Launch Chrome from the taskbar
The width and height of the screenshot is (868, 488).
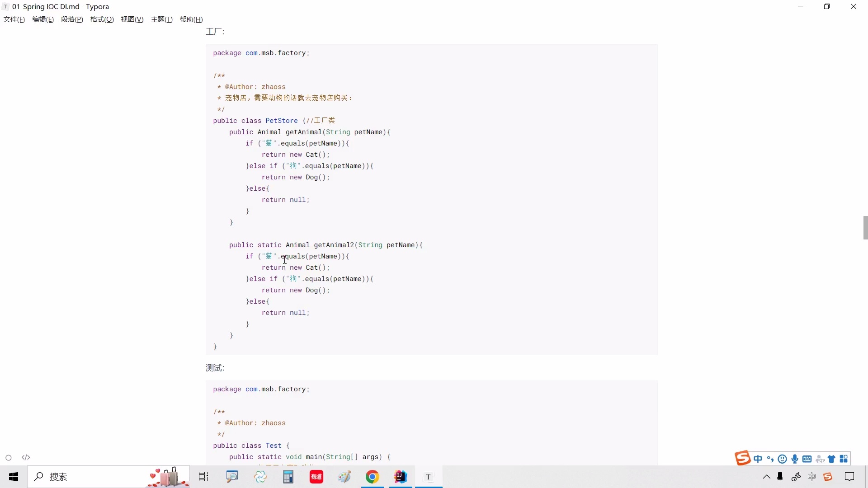372,477
